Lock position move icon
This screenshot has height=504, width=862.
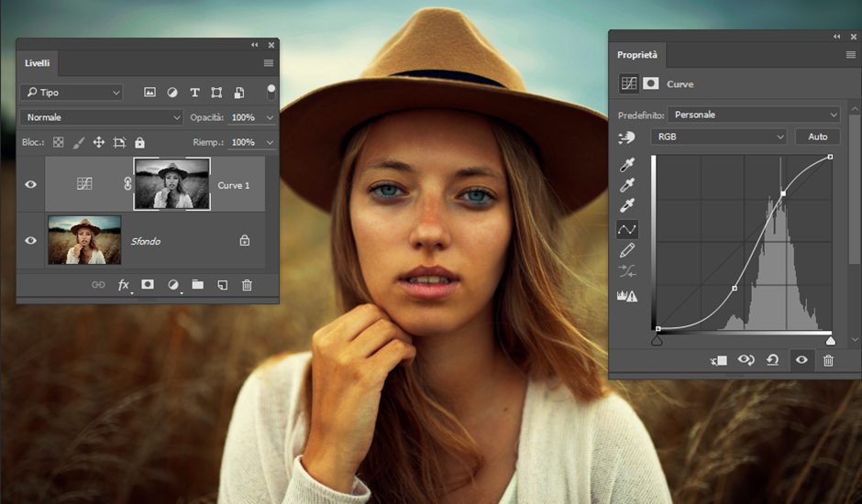click(x=99, y=142)
